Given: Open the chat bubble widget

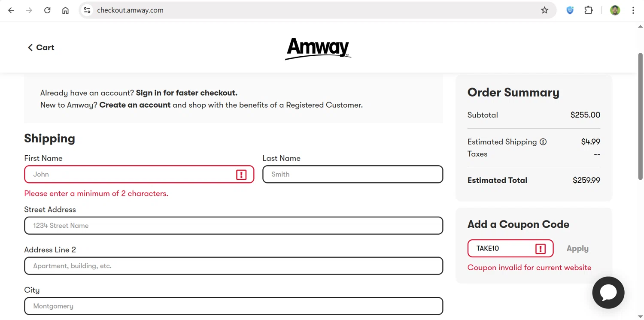Looking at the screenshot, I should point(608,293).
